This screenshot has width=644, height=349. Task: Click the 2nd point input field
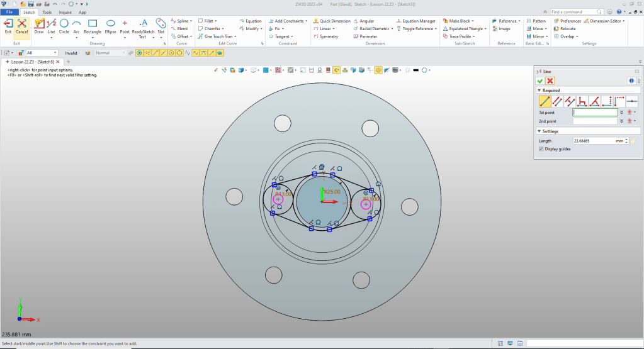(x=595, y=121)
